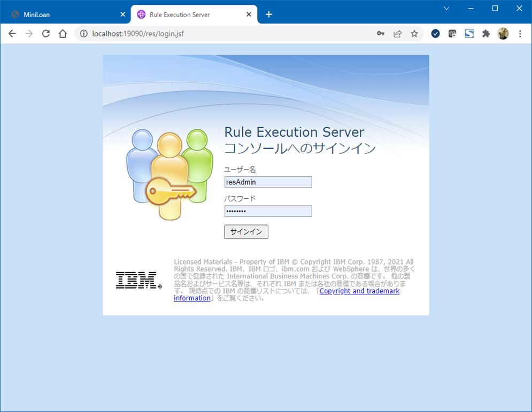This screenshot has height=412, width=532.
Task: Click the 'パスワード' label
Action: click(x=240, y=199)
